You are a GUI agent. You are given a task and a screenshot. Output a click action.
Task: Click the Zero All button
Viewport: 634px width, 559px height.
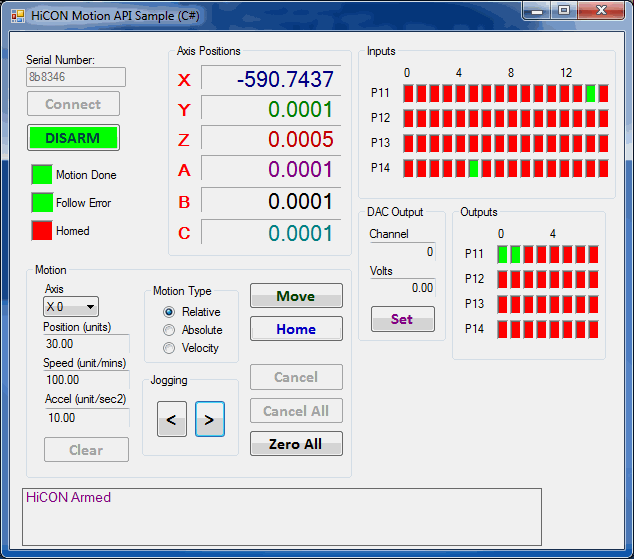(x=296, y=444)
